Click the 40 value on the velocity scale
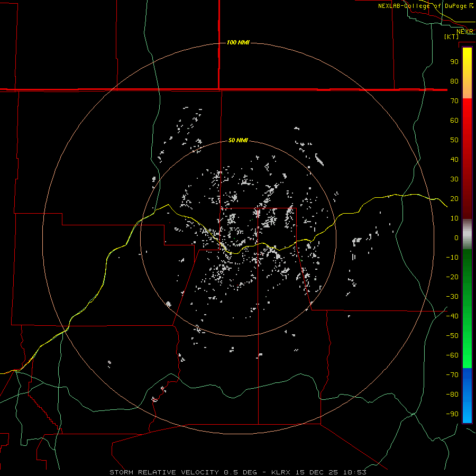 pos(454,159)
